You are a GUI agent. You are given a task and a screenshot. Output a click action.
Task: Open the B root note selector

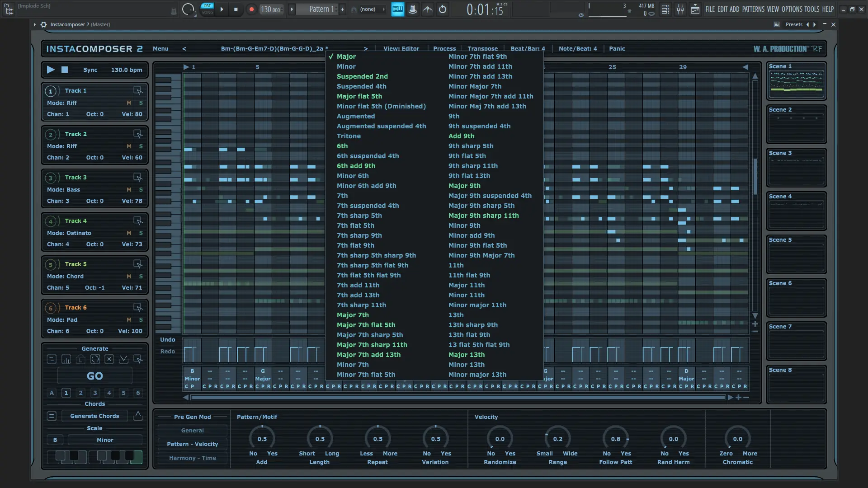pyautogui.click(x=55, y=440)
